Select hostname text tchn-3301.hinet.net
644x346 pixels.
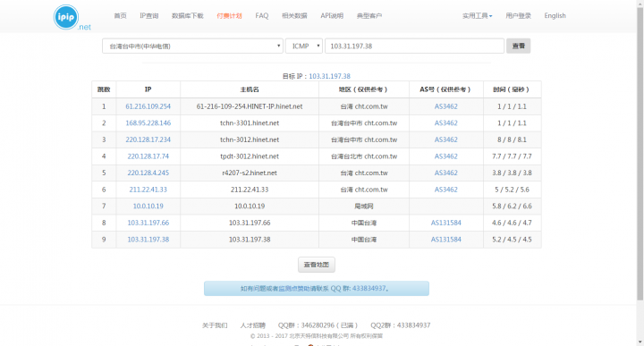(x=250, y=122)
